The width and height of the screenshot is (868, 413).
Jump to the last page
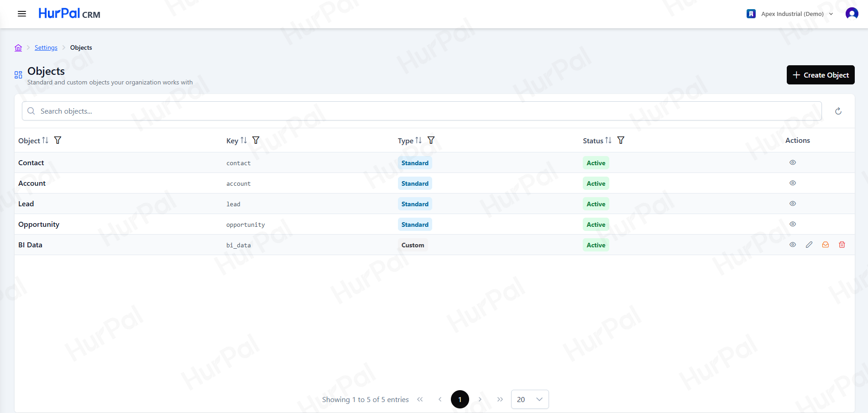pos(500,399)
